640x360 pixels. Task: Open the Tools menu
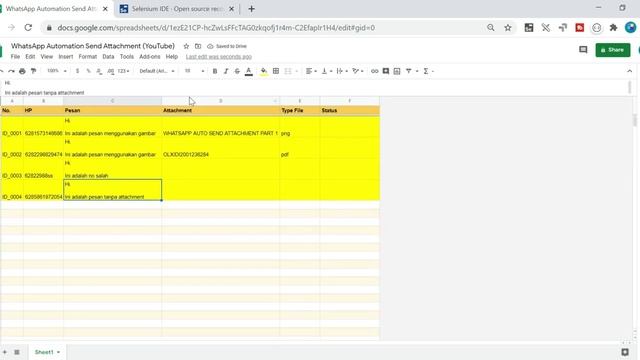point(127,57)
